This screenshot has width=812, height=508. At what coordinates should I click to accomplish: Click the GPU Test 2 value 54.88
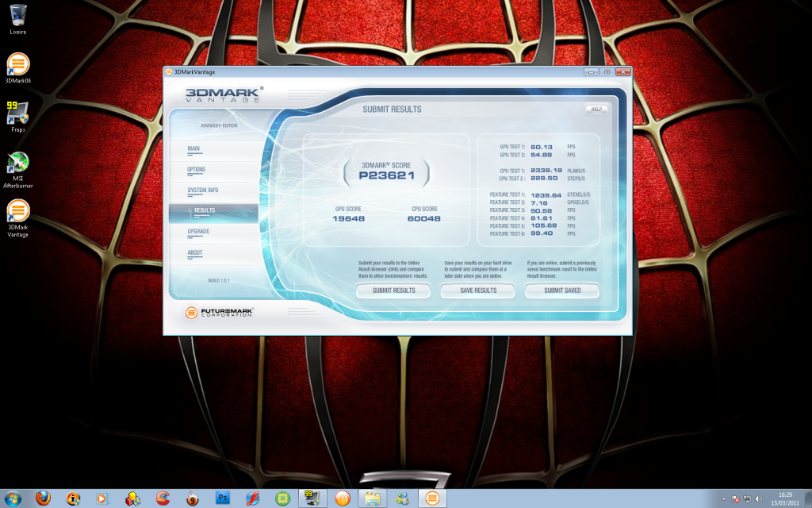pos(542,155)
